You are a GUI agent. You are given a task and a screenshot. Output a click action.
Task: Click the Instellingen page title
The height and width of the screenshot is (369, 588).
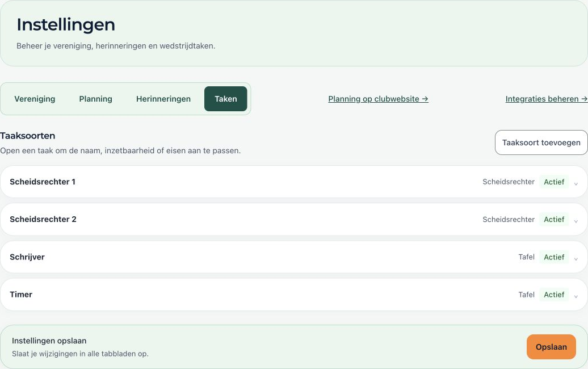tap(66, 25)
